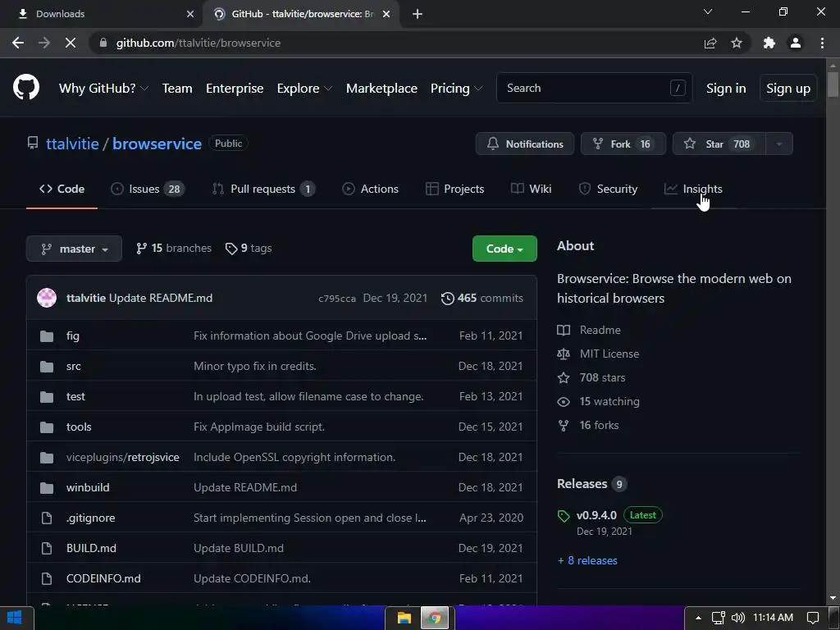840x630 pixels.
Task: Open the winbuild folder
Action: click(x=88, y=488)
